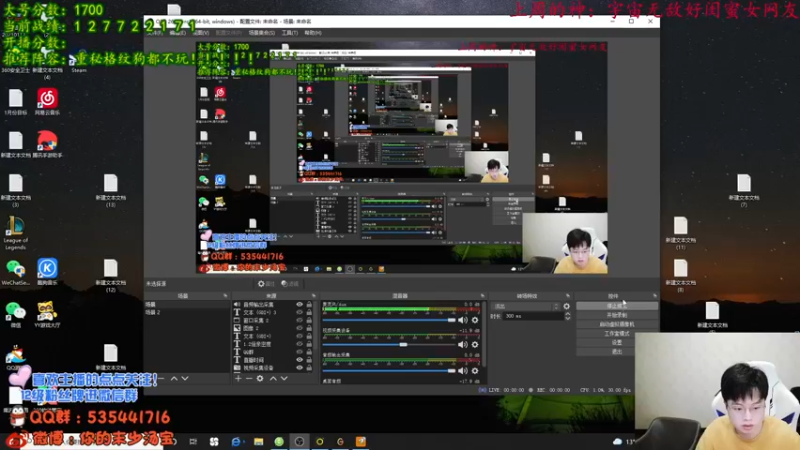The height and width of the screenshot is (450, 800).
Task: Pop out the 控件 dock panel
Action: (x=655, y=296)
